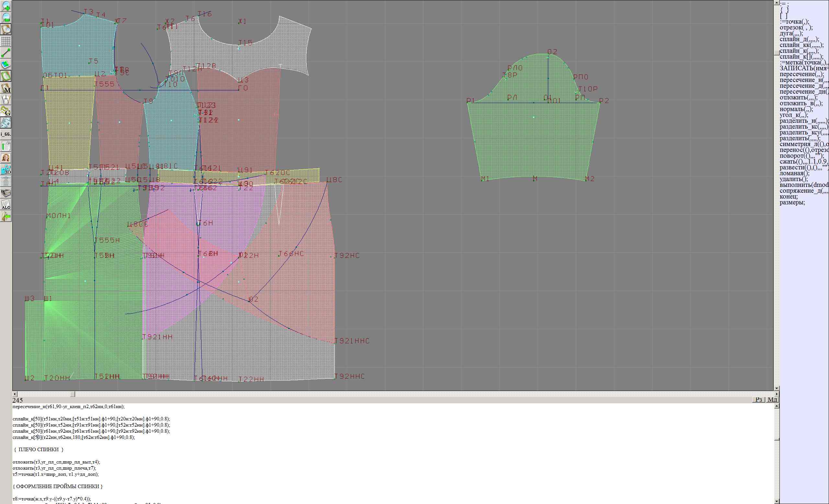Switch to the Рз tab
The image size is (829, 504).
pyautogui.click(x=758, y=399)
